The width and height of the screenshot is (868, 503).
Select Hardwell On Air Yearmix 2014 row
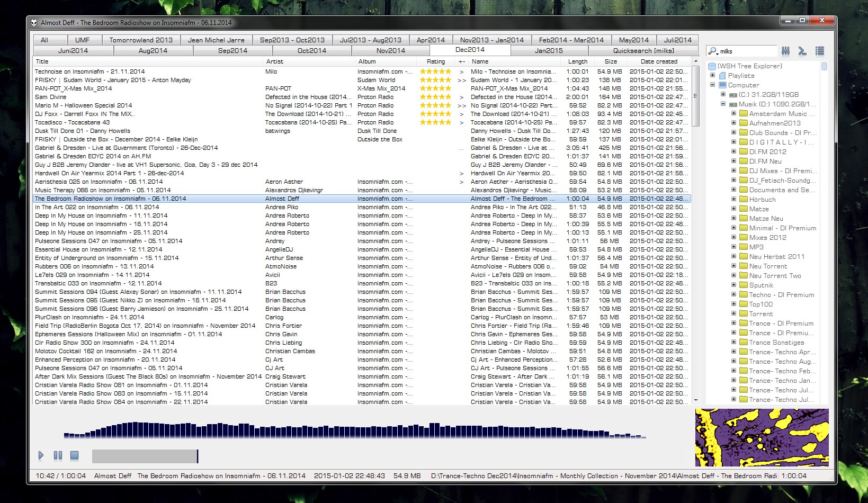[x=362, y=173]
